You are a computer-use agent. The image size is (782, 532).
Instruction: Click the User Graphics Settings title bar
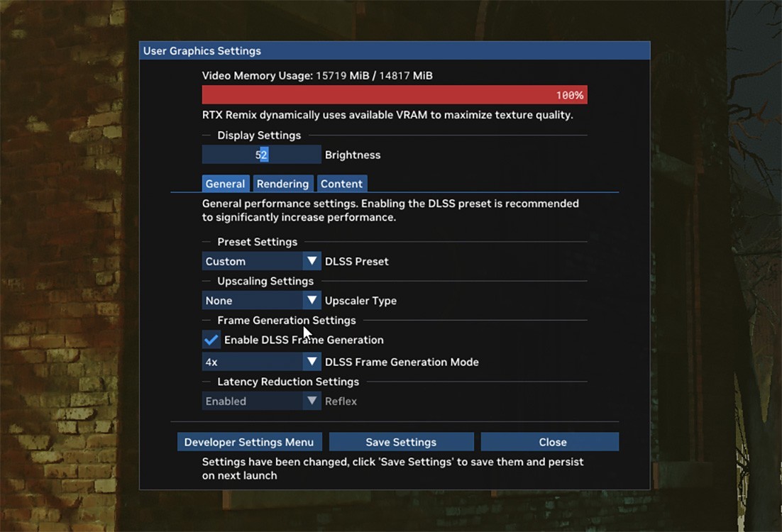pyautogui.click(x=395, y=51)
